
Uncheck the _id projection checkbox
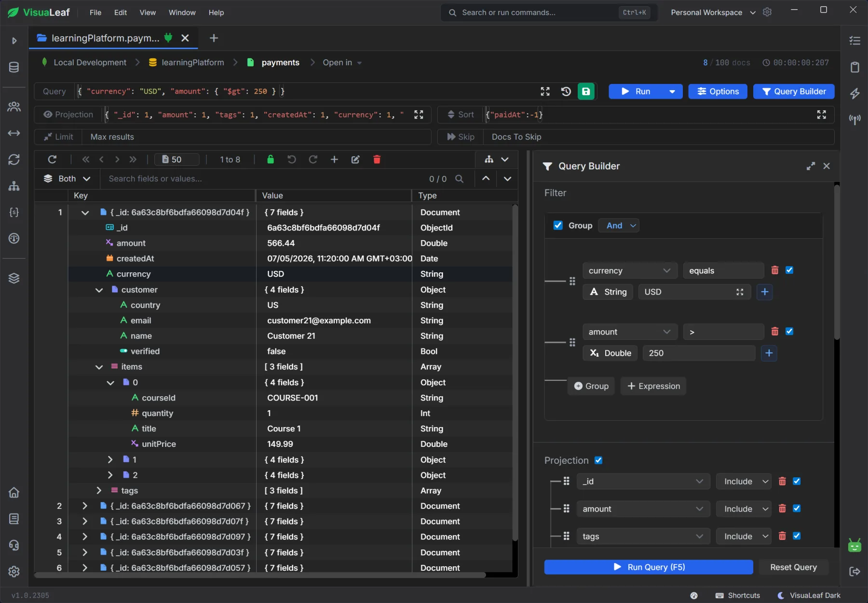[x=797, y=481]
